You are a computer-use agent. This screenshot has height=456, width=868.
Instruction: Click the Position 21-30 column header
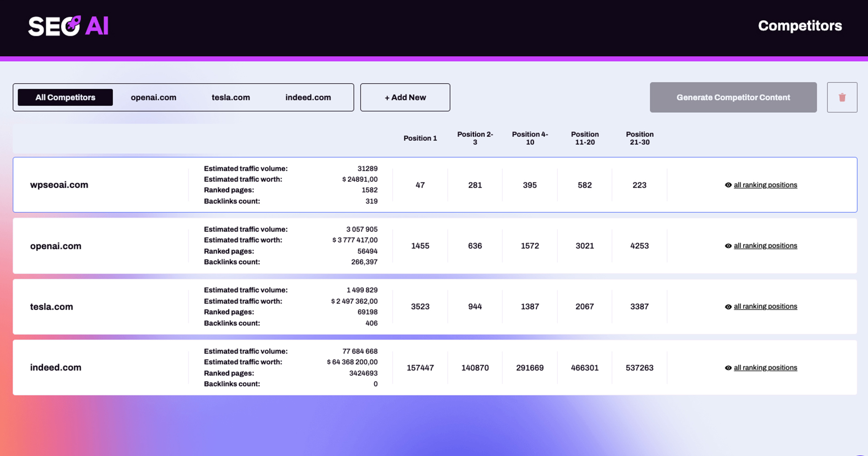point(640,138)
